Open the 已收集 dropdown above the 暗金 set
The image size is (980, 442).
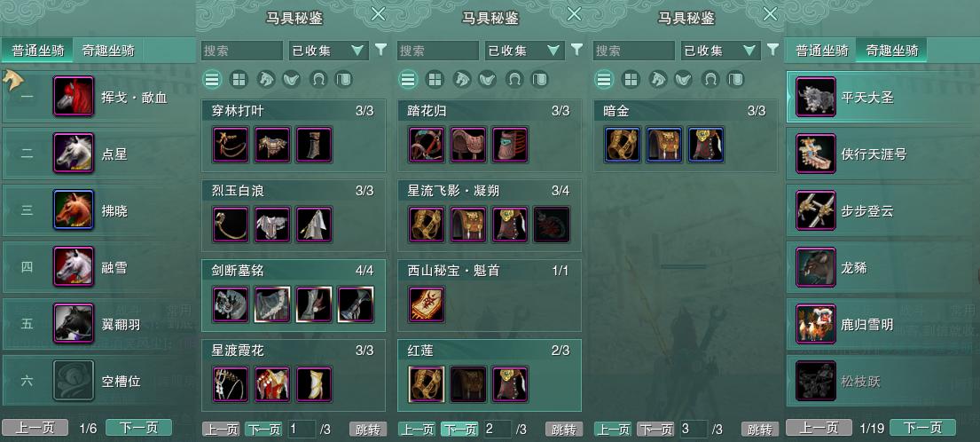pos(720,51)
